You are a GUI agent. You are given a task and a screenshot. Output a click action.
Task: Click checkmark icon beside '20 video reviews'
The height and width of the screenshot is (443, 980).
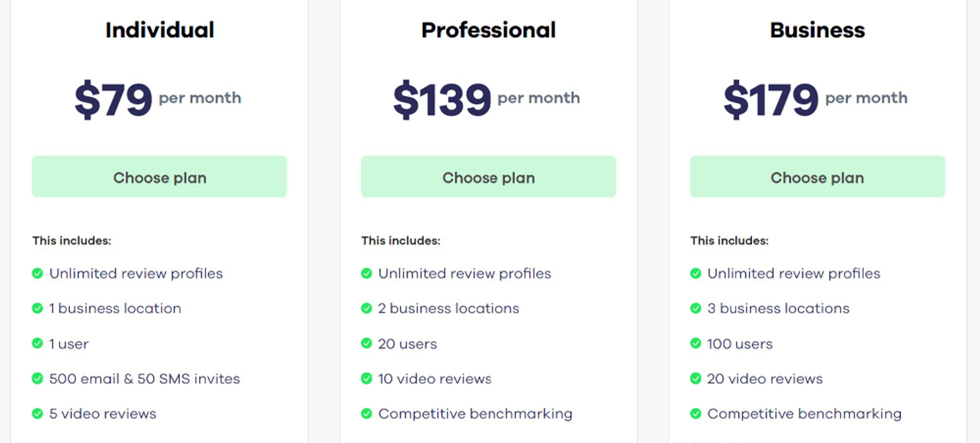click(x=696, y=378)
